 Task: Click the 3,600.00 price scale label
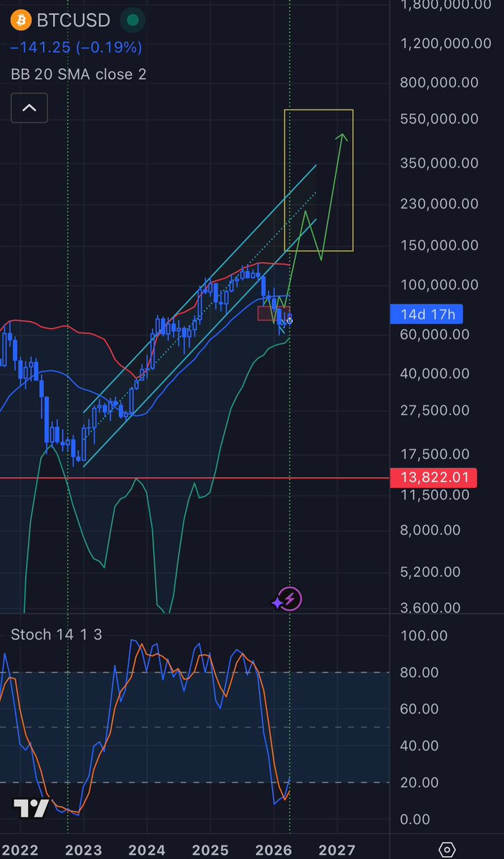(x=431, y=608)
